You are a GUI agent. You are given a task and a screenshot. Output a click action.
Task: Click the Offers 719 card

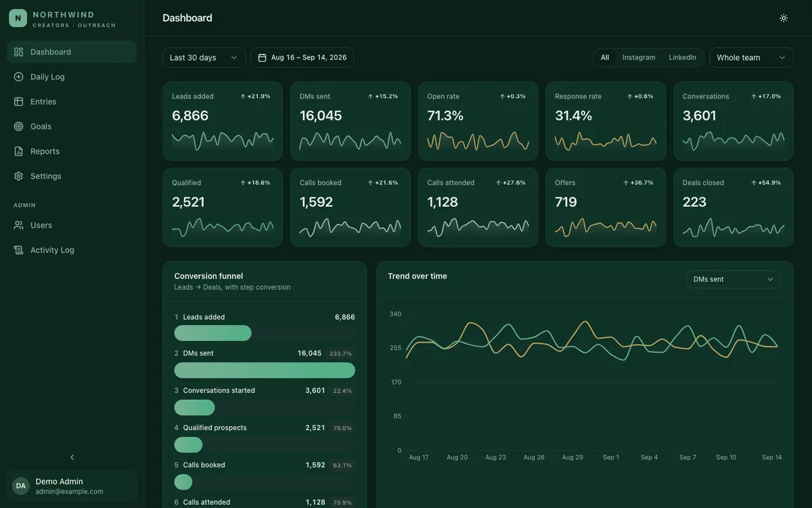[606, 207]
